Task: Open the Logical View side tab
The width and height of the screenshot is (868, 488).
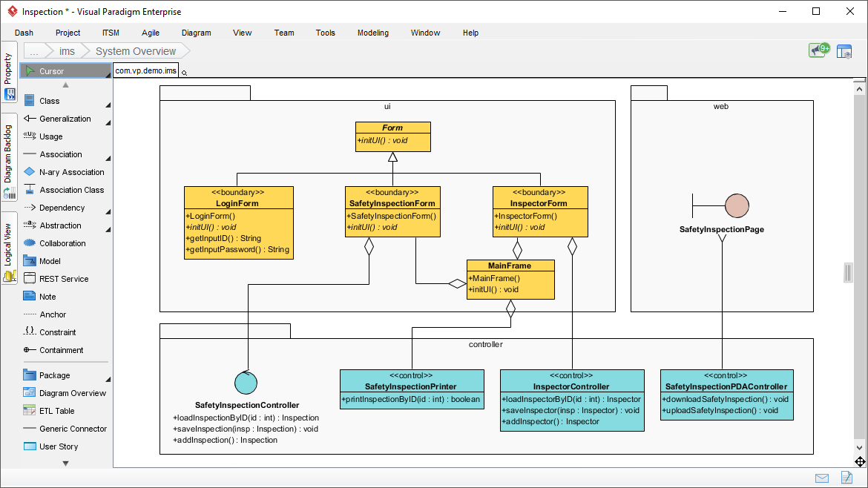Action: pos(9,248)
